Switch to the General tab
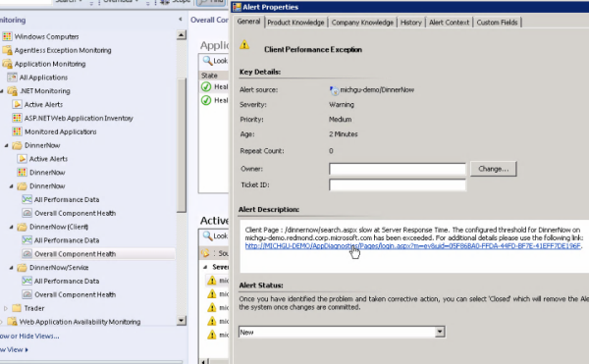 (x=248, y=22)
